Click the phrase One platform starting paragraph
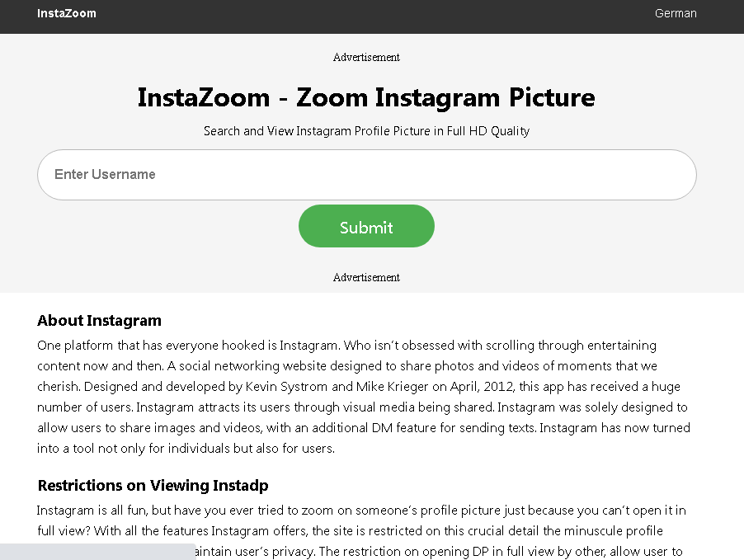Image resolution: width=744 pixels, height=560 pixels. click(75, 346)
